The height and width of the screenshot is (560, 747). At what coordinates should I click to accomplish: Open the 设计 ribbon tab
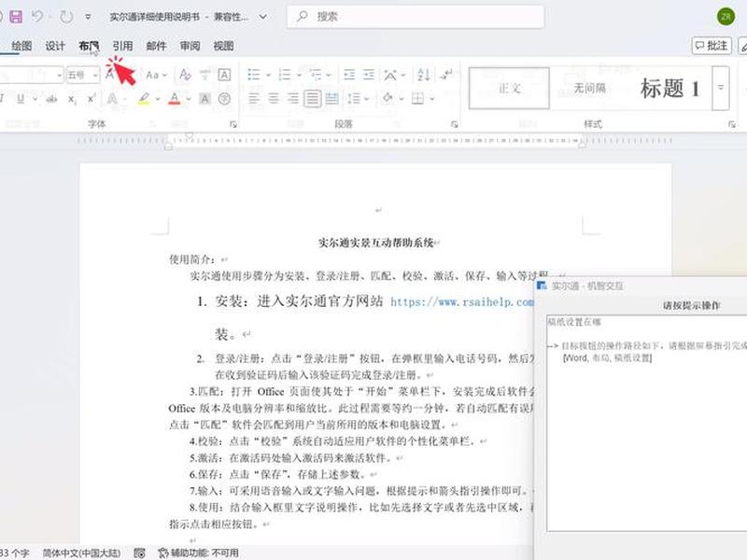tap(55, 46)
